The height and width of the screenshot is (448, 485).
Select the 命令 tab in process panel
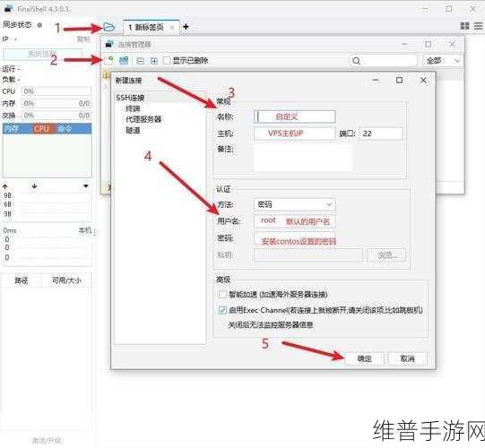[x=65, y=129]
